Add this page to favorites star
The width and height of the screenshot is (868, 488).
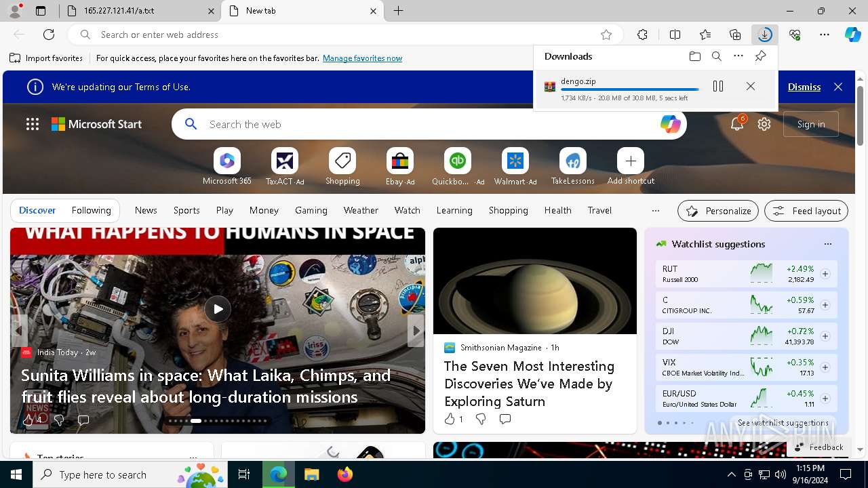click(x=606, y=35)
